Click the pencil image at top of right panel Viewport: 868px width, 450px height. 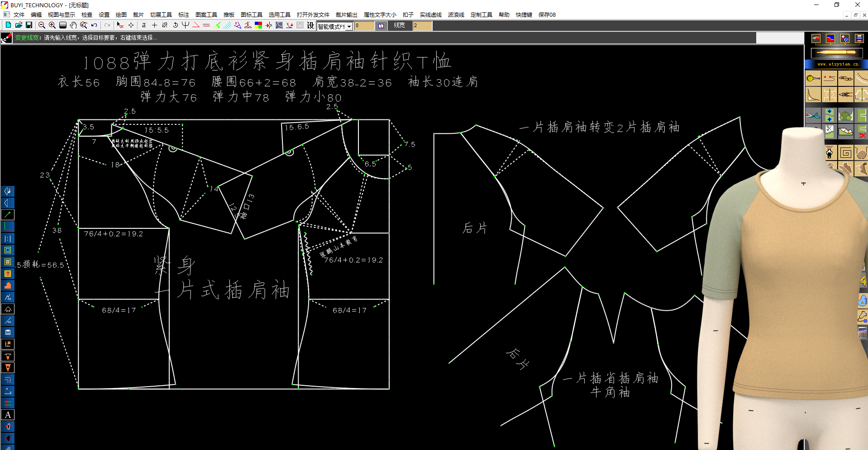coord(837,52)
